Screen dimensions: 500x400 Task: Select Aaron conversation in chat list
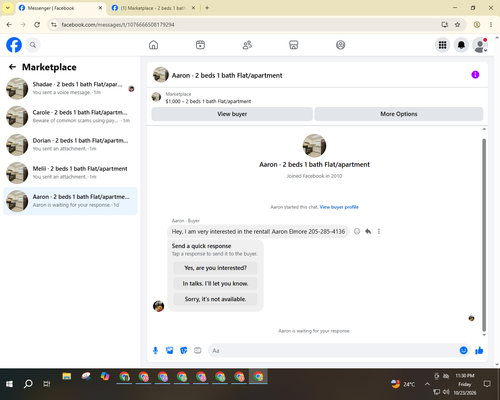coord(70,201)
